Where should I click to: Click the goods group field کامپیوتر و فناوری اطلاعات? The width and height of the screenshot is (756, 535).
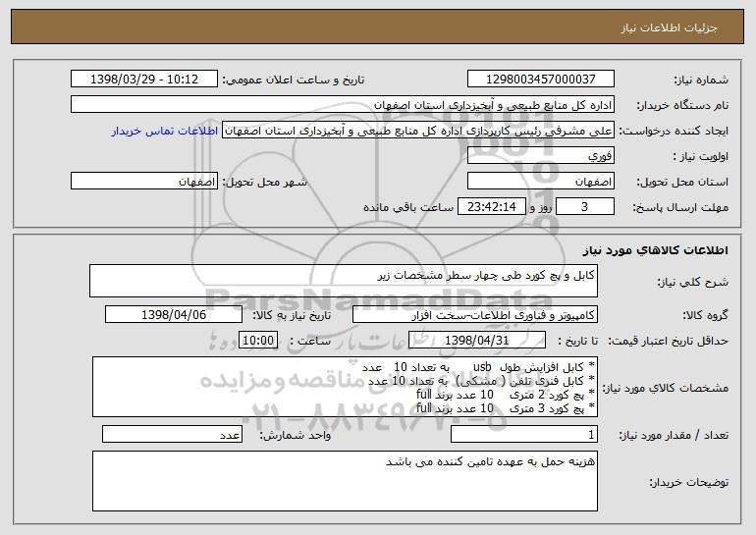(x=475, y=315)
